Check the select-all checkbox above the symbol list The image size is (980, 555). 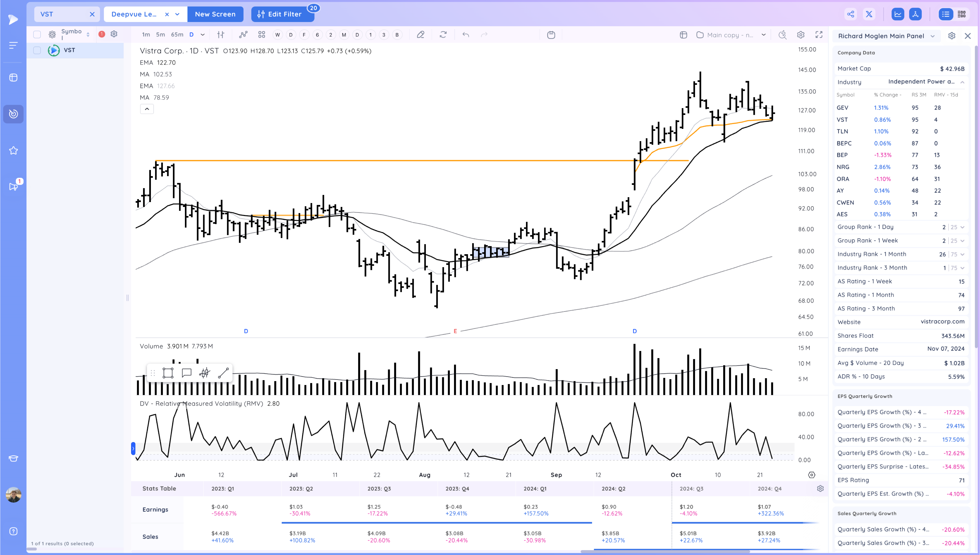point(37,34)
